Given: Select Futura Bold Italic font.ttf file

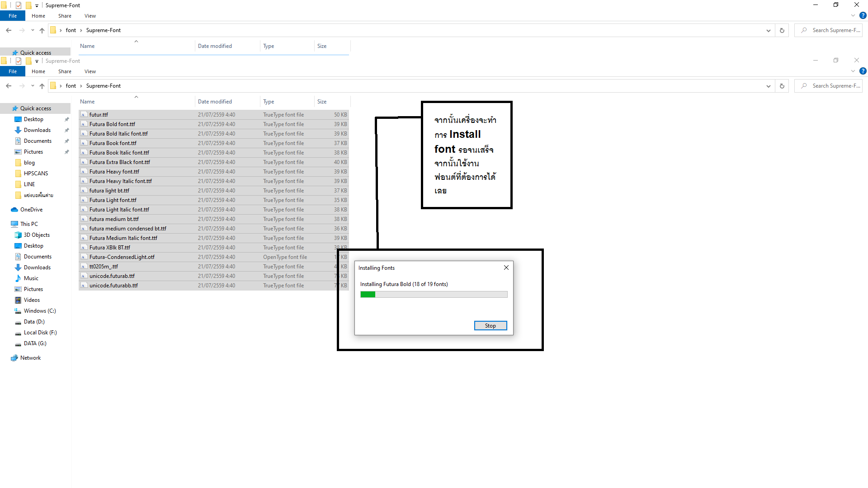Looking at the screenshot, I should pyautogui.click(x=213, y=134).
